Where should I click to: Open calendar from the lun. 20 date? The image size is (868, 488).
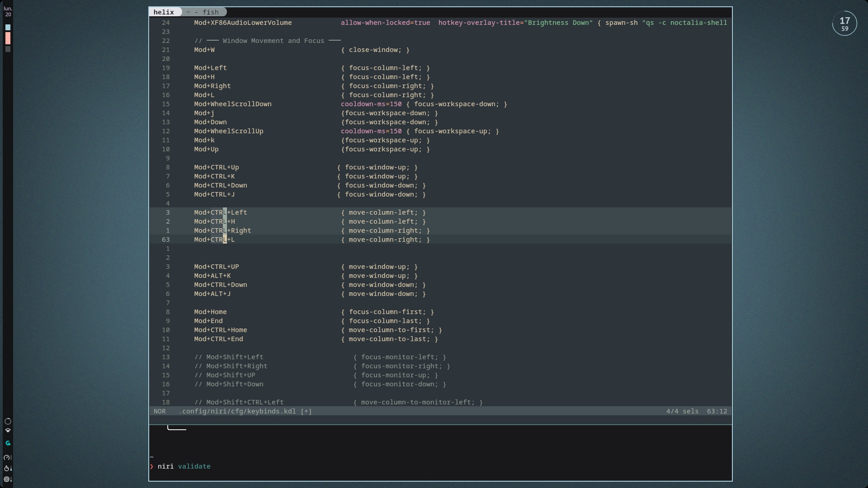[x=8, y=12]
